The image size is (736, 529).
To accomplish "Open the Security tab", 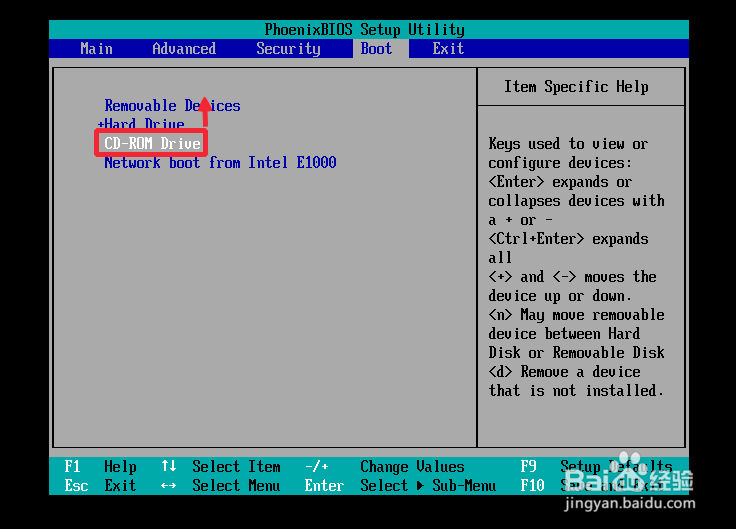I will [x=288, y=48].
